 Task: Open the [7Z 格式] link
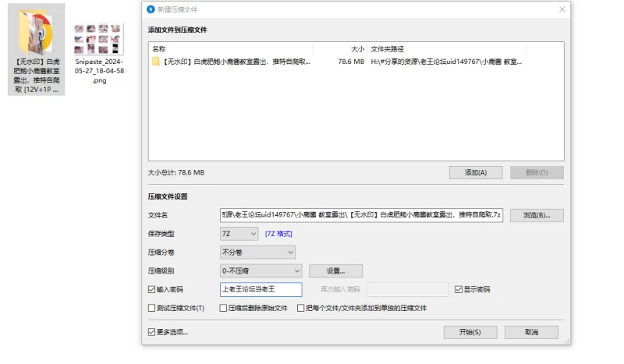278,234
